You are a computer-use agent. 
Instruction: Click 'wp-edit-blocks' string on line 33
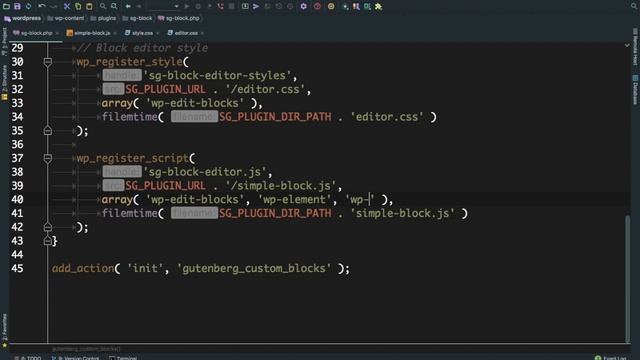click(195, 103)
